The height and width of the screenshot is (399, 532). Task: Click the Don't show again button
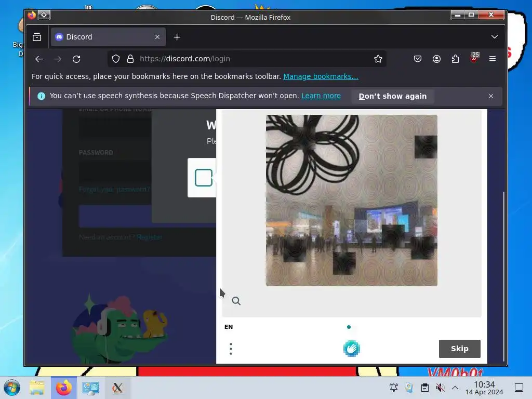(393, 96)
